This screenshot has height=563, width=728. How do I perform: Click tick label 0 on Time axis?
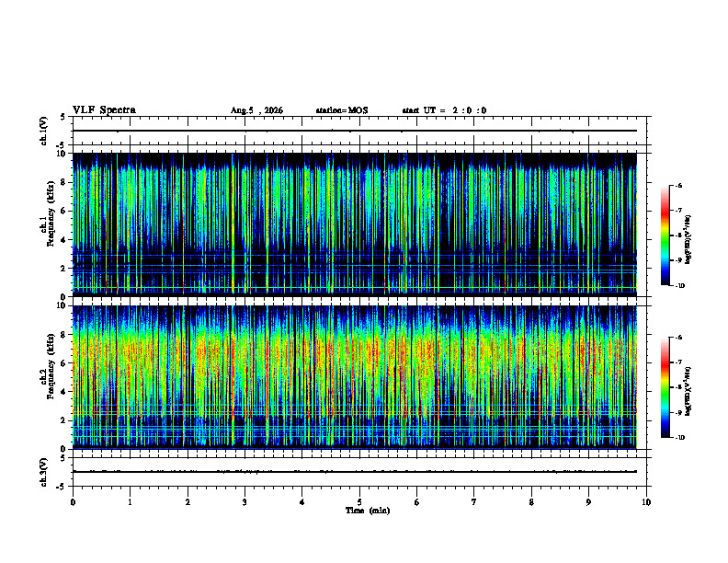tap(73, 502)
